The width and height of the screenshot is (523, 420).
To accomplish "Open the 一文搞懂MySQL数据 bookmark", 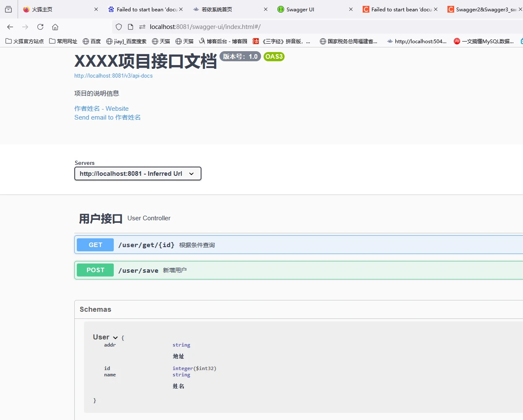I will 484,41.
